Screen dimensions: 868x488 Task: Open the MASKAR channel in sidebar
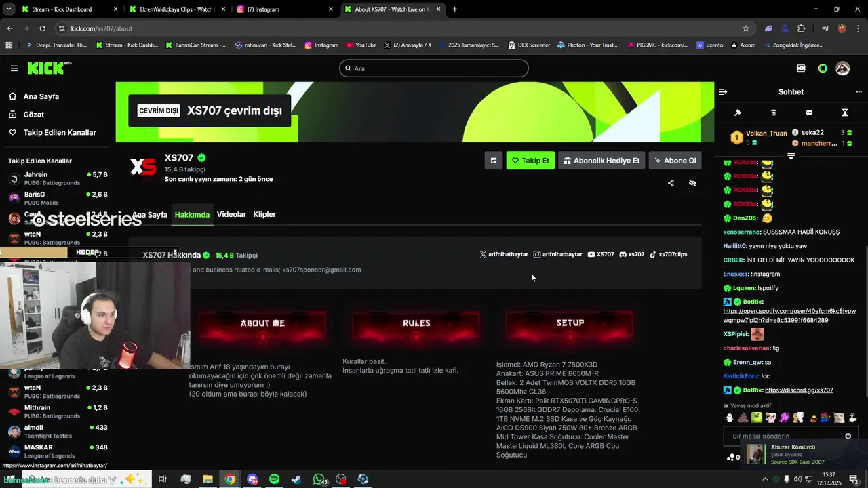(x=58, y=451)
